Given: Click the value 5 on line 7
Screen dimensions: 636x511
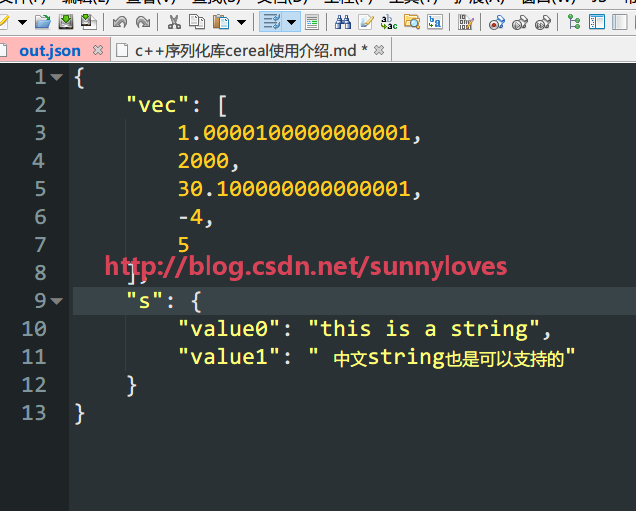Looking at the screenshot, I should pyautogui.click(x=184, y=245).
